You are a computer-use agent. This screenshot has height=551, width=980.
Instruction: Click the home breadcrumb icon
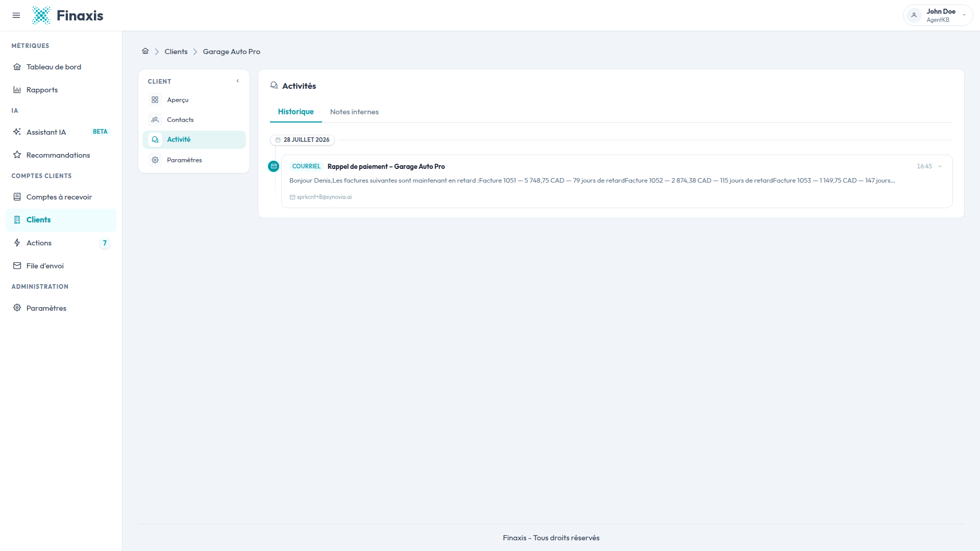[145, 51]
